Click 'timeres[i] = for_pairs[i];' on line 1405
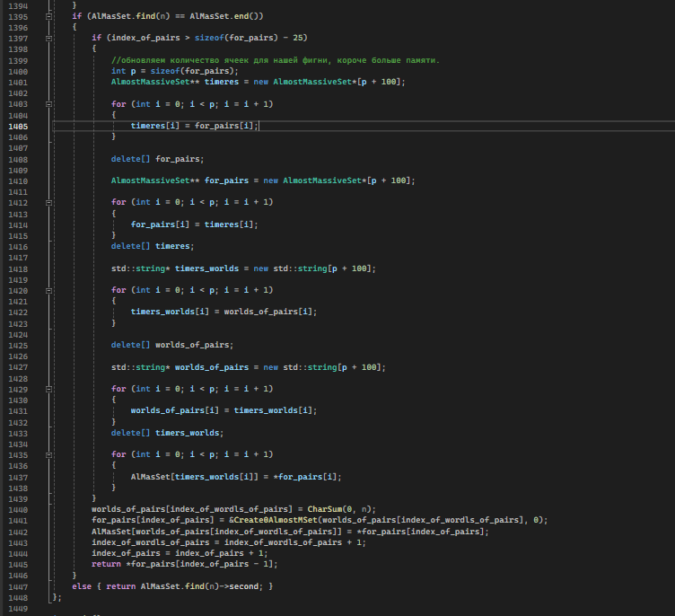The image size is (675, 616). (195, 126)
